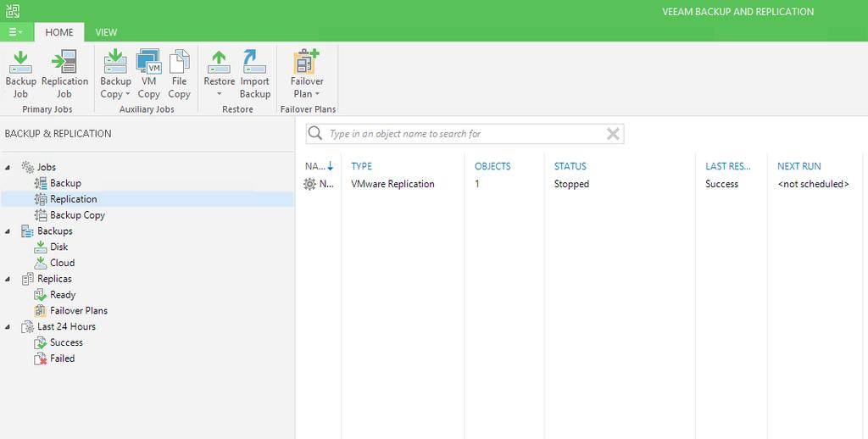Sort by the TYPE column header
Screen dimensions: 868x439
[x=361, y=166]
